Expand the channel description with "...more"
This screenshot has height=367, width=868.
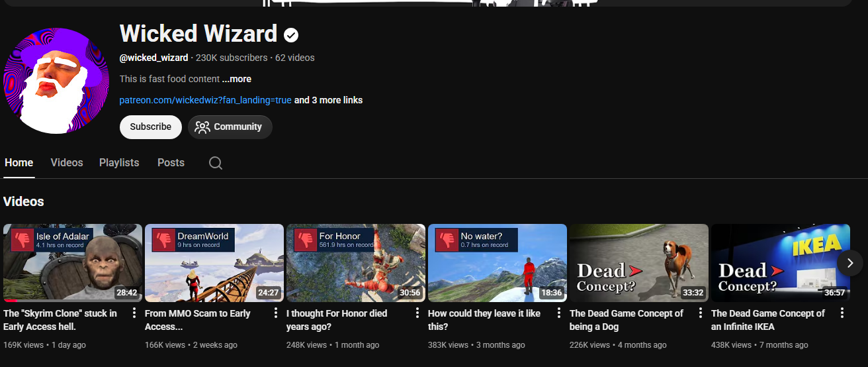237,79
